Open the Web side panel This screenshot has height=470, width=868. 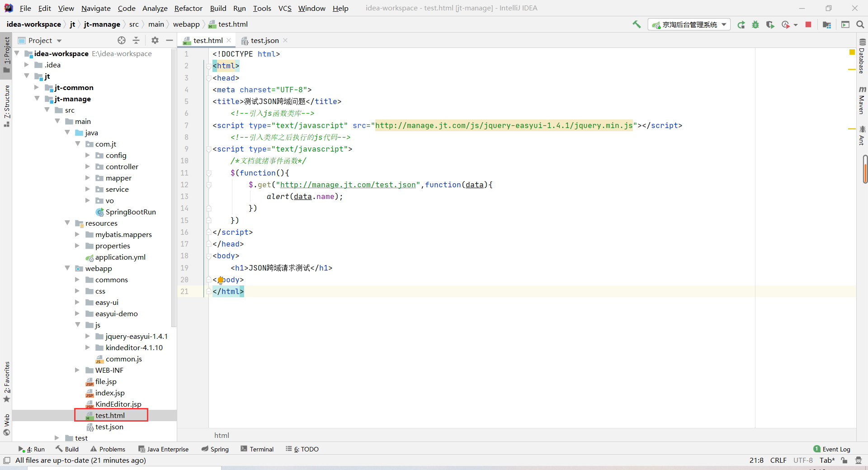coord(6,424)
